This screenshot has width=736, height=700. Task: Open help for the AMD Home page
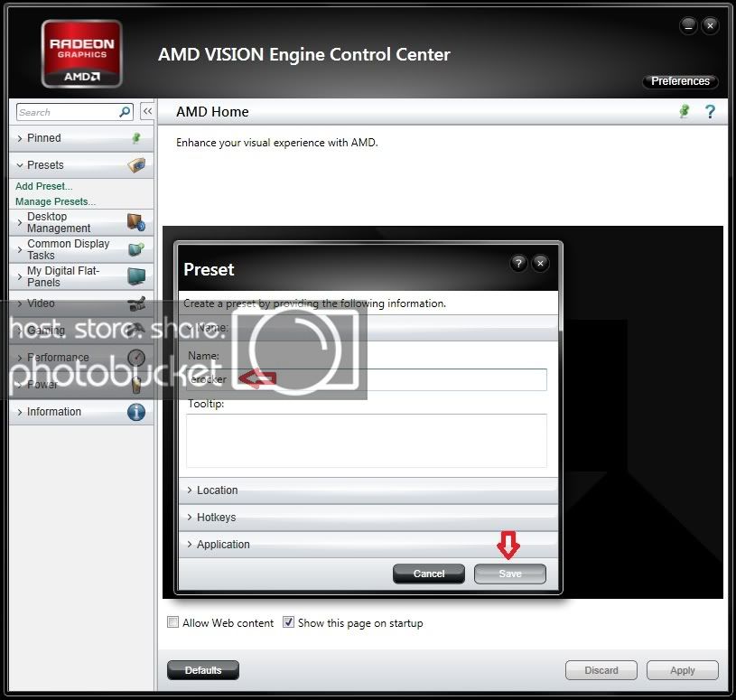[x=710, y=112]
